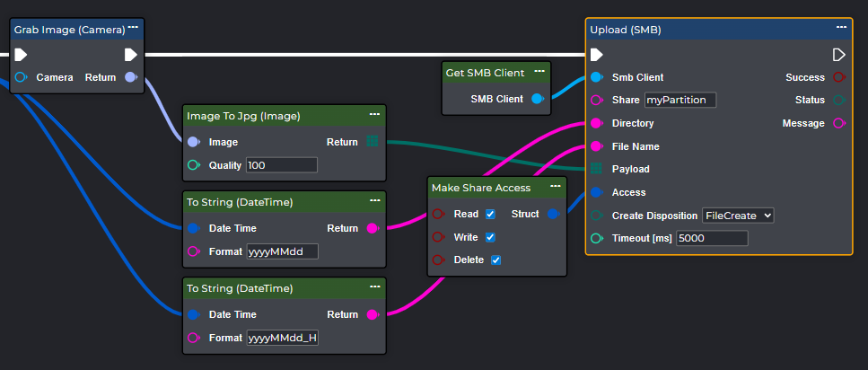Image resolution: width=868 pixels, height=370 pixels.
Task: Open the Get SMB Client node menu
Action: (x=539, y=71)
